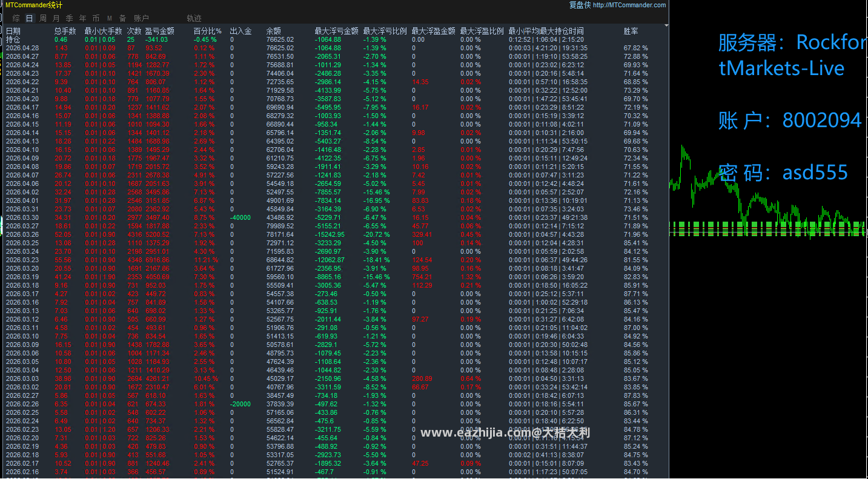Select the 2026.02.16 date row

(x=22, y=472)
